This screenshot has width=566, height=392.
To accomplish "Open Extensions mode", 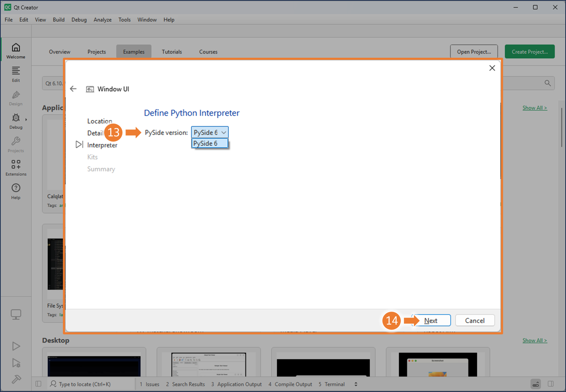I will point(16,168).
